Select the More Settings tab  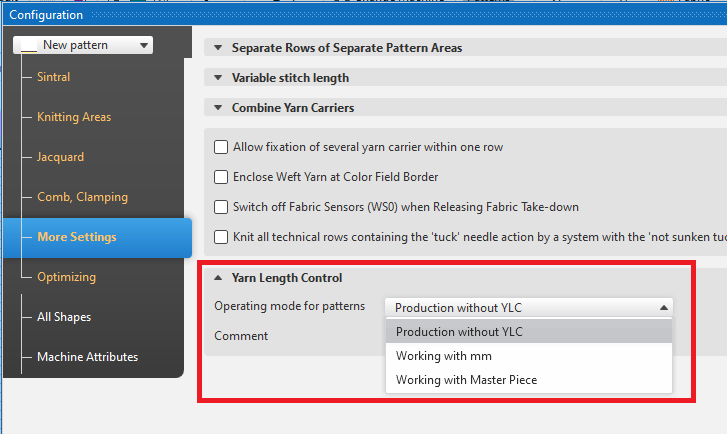tap(77, 237)
